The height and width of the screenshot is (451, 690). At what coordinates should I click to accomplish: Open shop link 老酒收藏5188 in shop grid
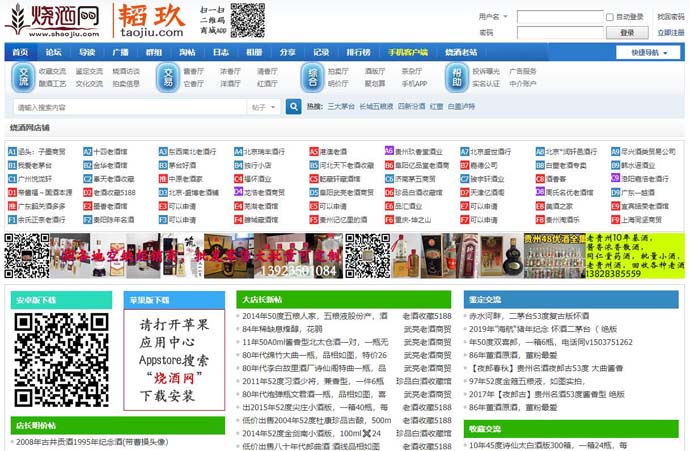click(114, 193)
